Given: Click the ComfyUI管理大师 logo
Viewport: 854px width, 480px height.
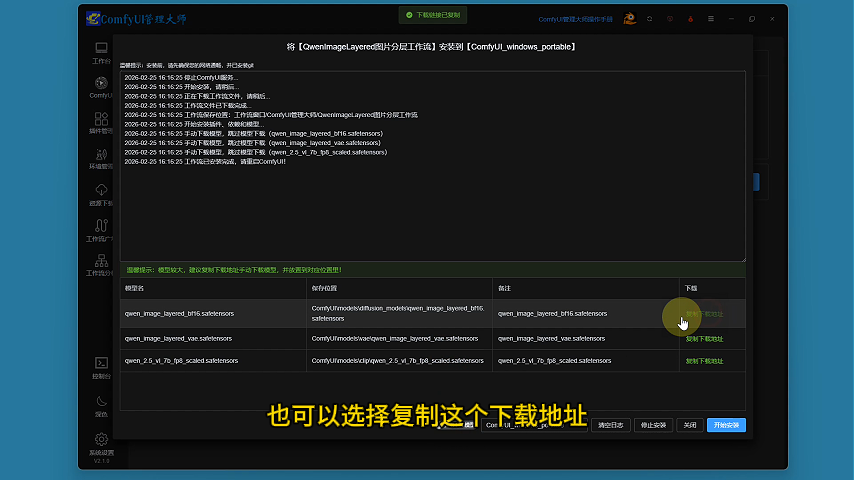Looking at the screenshot, I should [x=136, y=19].
